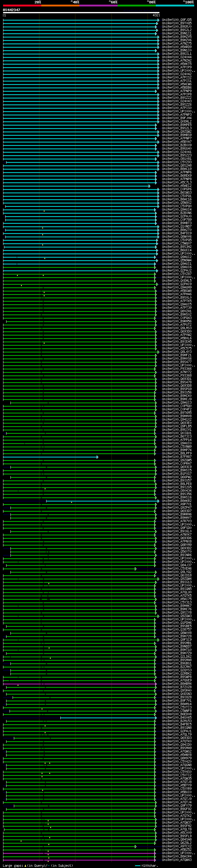Select the label UniRef100_B9HPE5

pos(177,125)
